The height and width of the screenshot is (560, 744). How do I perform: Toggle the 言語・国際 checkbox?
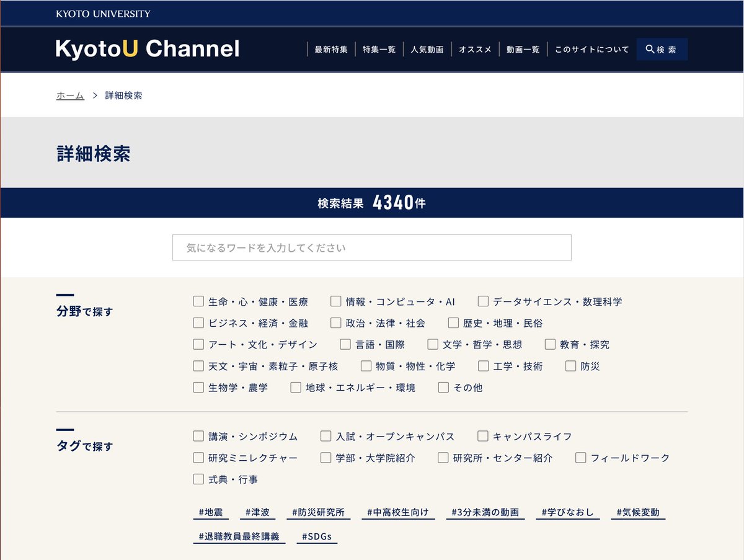point(345,344)
